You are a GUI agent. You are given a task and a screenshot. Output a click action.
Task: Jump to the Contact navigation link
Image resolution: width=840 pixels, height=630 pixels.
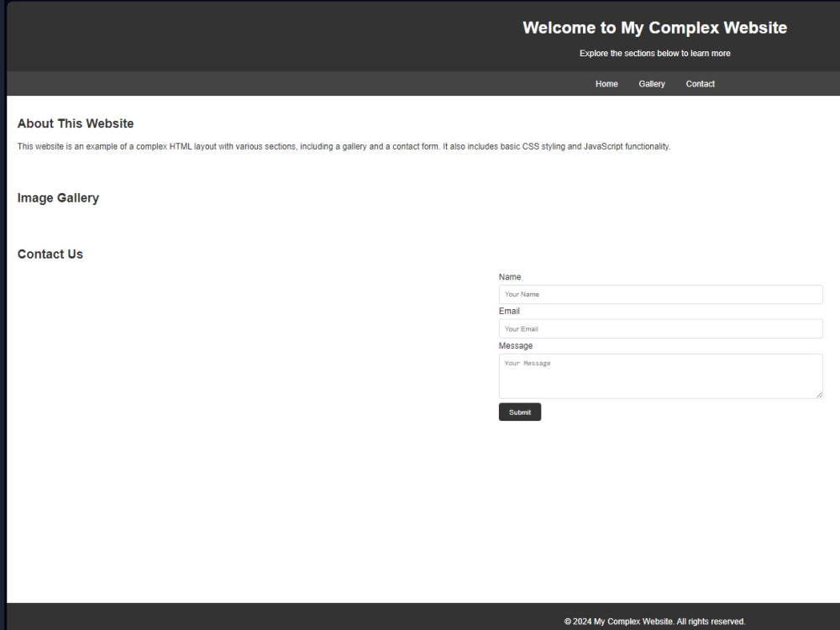coord(701,84)
